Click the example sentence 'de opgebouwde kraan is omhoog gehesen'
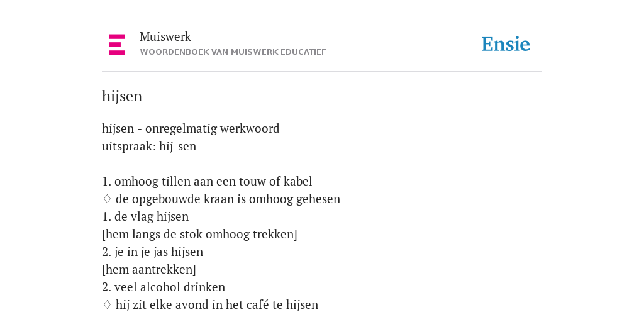644x322 pixels. pyautogui.click(x=228, y=199)
